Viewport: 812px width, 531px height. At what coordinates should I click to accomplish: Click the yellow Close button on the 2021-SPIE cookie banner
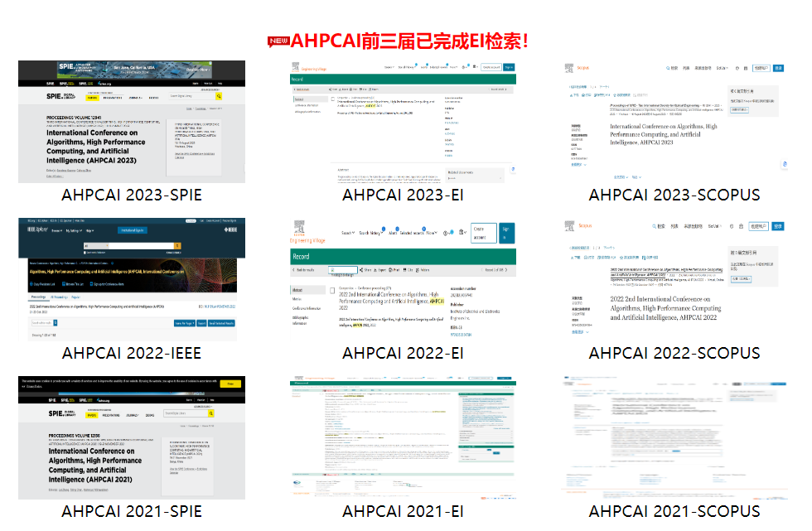coord(230,384)
